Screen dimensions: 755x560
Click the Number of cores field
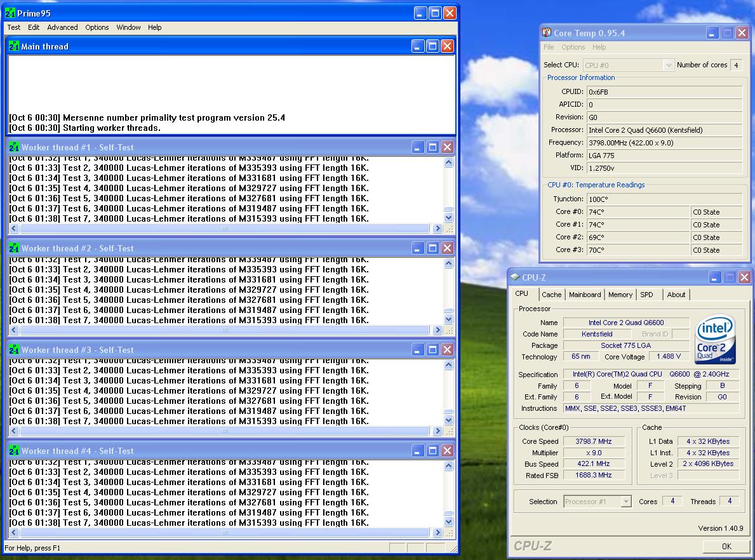(x=736, y=65)
